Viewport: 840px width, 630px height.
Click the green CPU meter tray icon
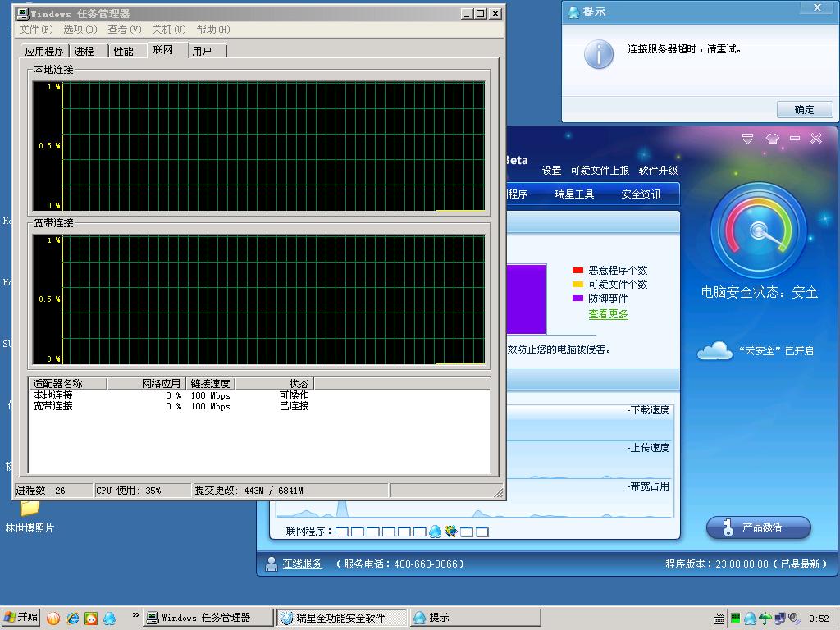coord(736,619)
